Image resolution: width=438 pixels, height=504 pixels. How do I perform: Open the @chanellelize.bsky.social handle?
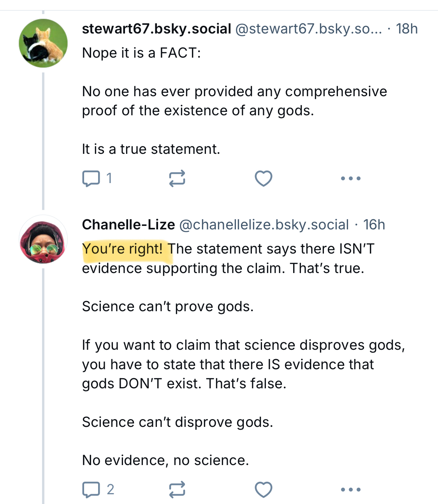tap(264, 225)
